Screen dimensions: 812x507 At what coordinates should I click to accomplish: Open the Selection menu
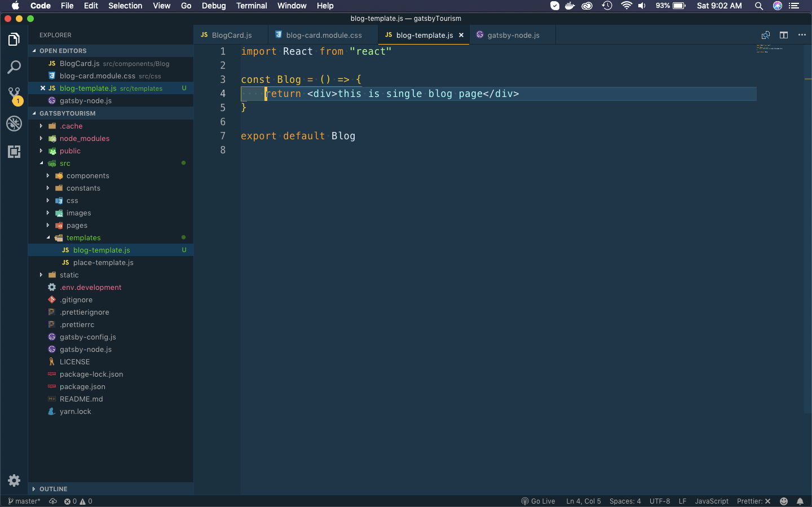(125, 6)
